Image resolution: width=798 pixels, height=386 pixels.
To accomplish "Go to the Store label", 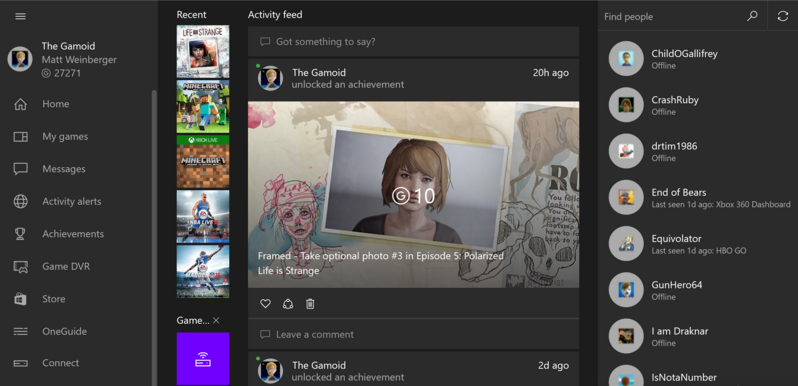I will tap(53, 299).
